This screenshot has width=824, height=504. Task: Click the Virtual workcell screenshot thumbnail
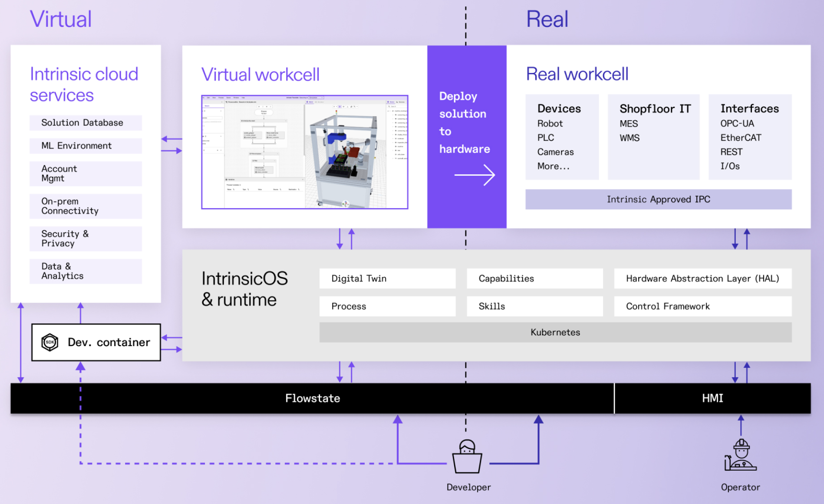point(304,152)
